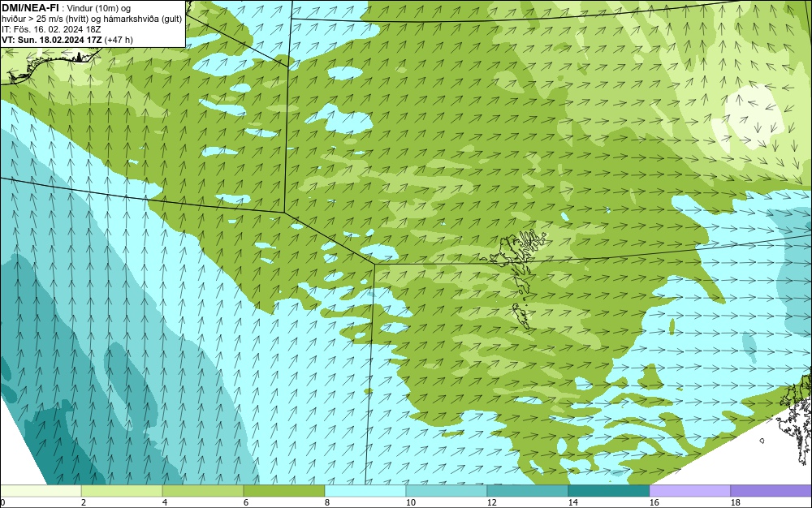The height and width of the screenshot is (508, 812).
Task: Select the light cyan 8–10 m/s legend swatch
Action: tap(365, 490)
